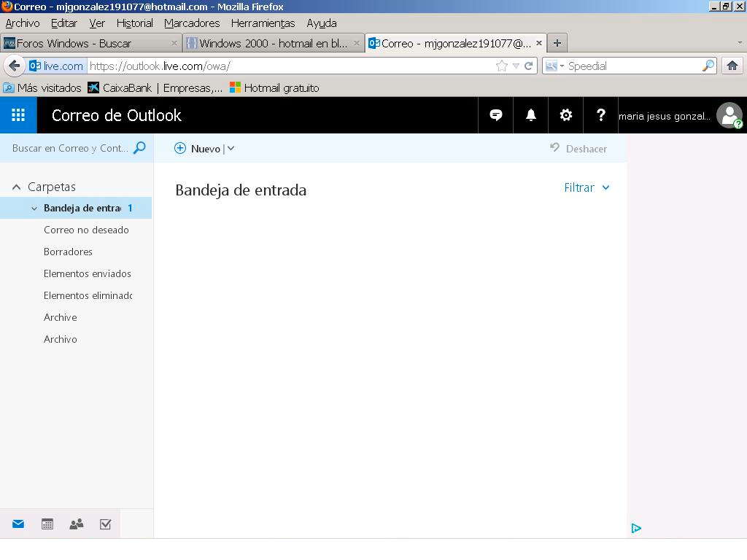Open help with the question mark icon

pyautogui.click(x=601, y=115)
